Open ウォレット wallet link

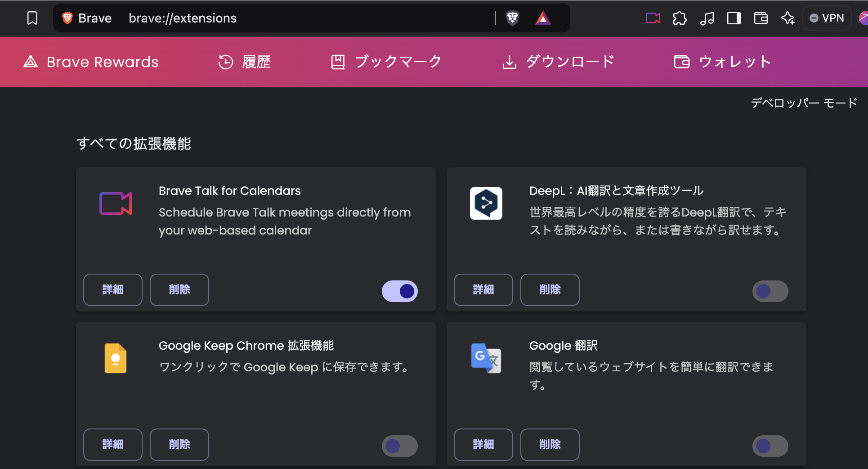(722, 62)
